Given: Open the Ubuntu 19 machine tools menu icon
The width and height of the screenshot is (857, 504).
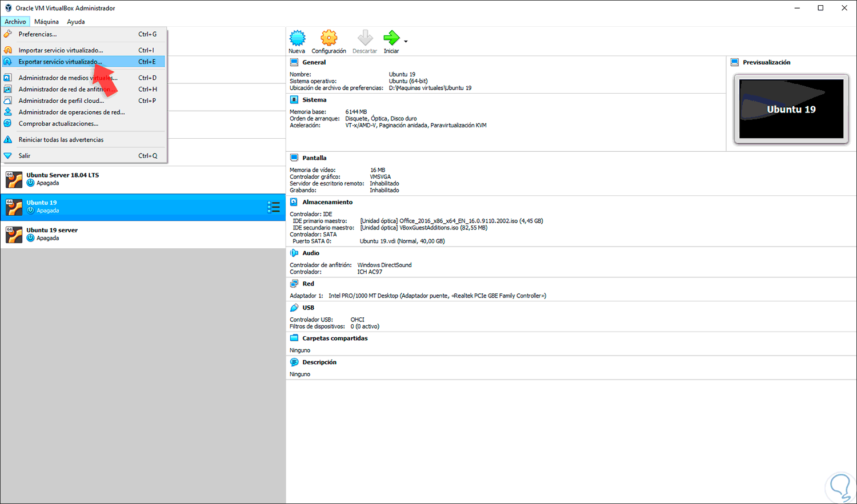Looking at the screenshot, I should tap(274, 207).
